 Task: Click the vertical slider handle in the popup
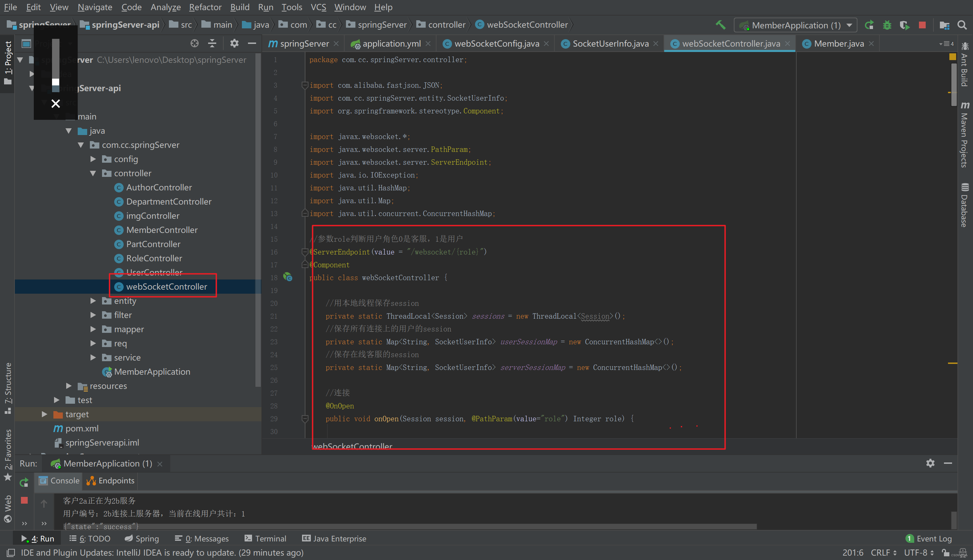(56, 82)
